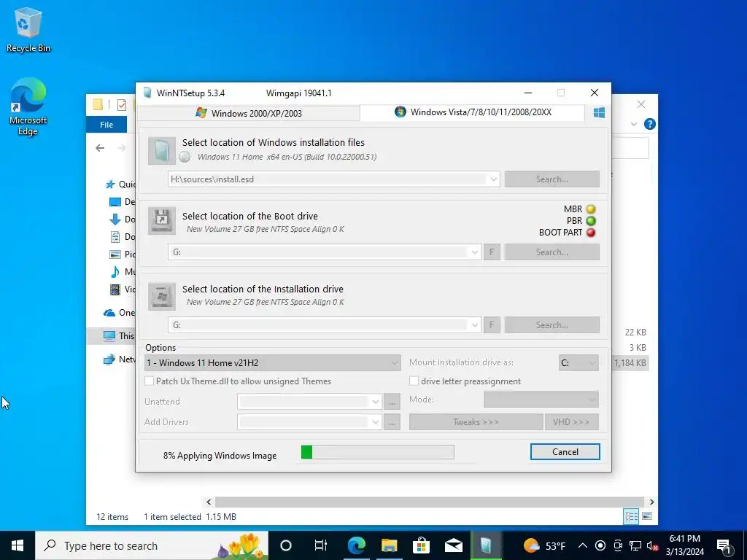Click the File Explorer back arrow
Screen dimensions: 747x560
pos(100,148)
